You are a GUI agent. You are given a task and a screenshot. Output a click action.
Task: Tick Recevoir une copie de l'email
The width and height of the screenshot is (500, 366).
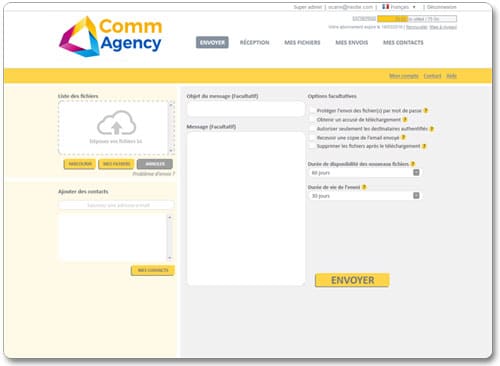click(x=312, y=137)
